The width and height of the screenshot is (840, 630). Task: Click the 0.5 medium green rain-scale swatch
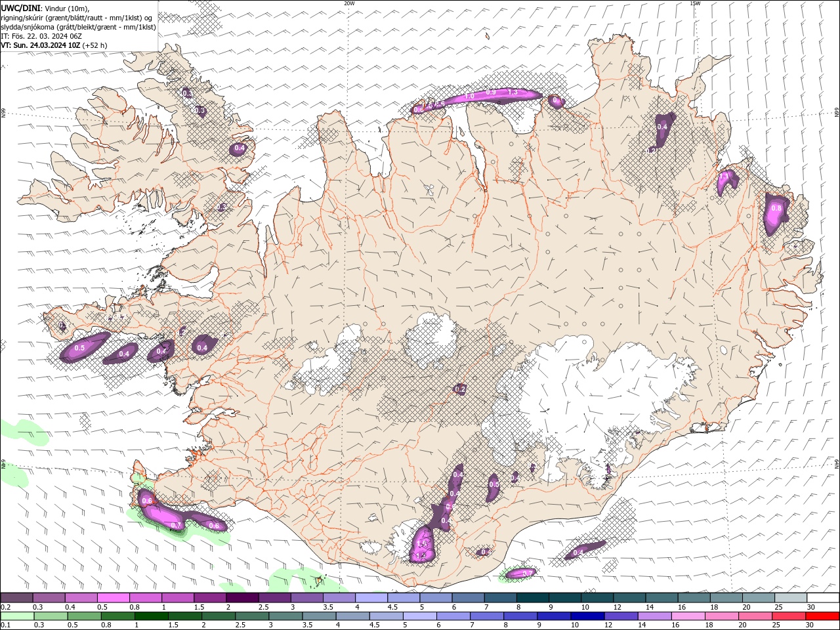[85, 616]
